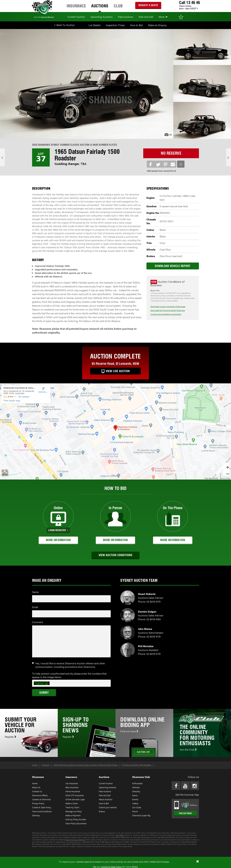This screenshot has width=231, height=868.
Task: Click in the Comment text area
Action: [x=71, y=642]
